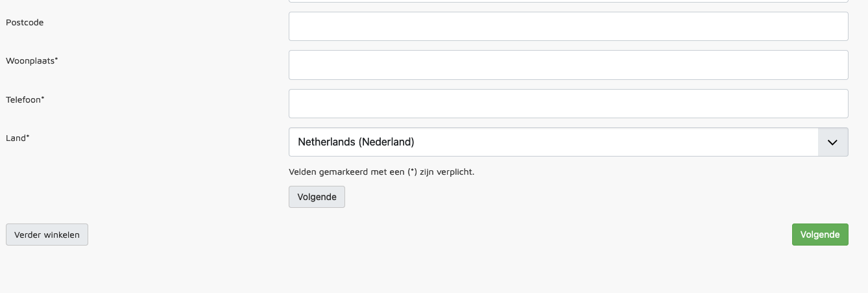Click the Postcode field label
Image resolution: width=868 pixels, height=293 pixels.
tap(25, 23)
